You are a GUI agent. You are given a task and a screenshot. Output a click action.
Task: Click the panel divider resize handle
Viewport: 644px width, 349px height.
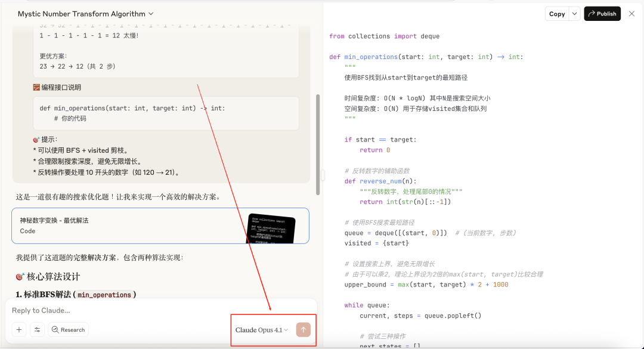point(323,175)
